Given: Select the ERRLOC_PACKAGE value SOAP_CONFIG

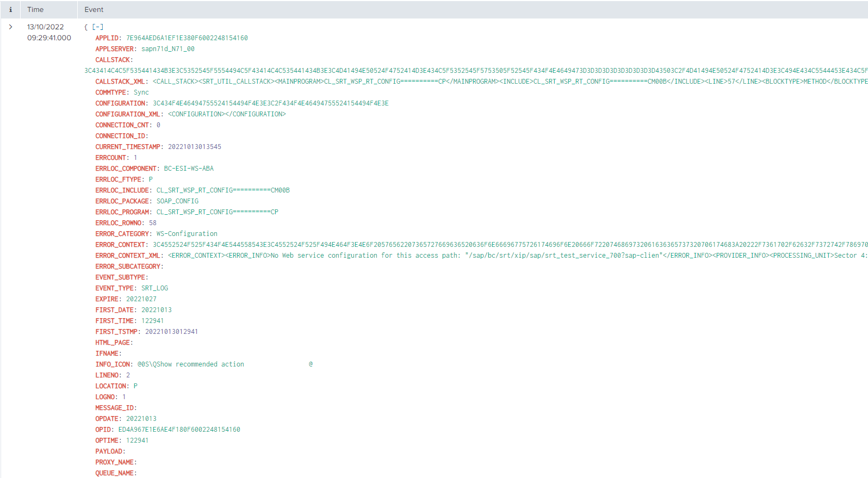Looking at the screenshot, I should coord(177,201).
